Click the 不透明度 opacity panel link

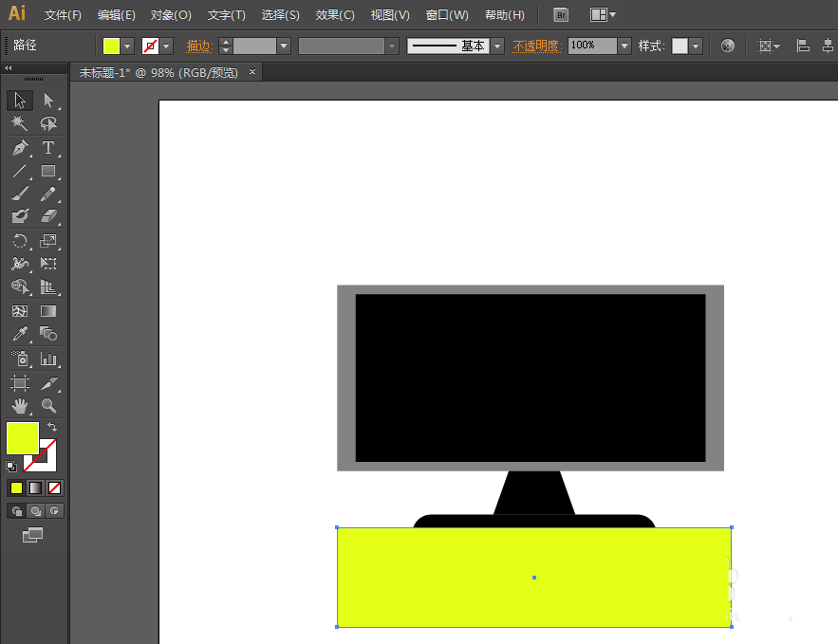(x=537, y=46)
